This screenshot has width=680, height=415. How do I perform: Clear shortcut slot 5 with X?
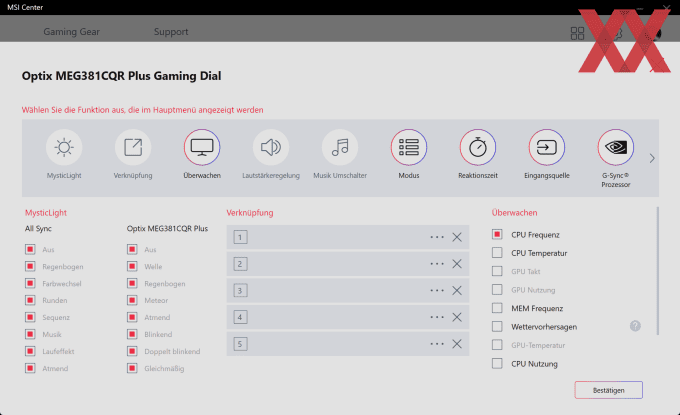coord(457,344)
